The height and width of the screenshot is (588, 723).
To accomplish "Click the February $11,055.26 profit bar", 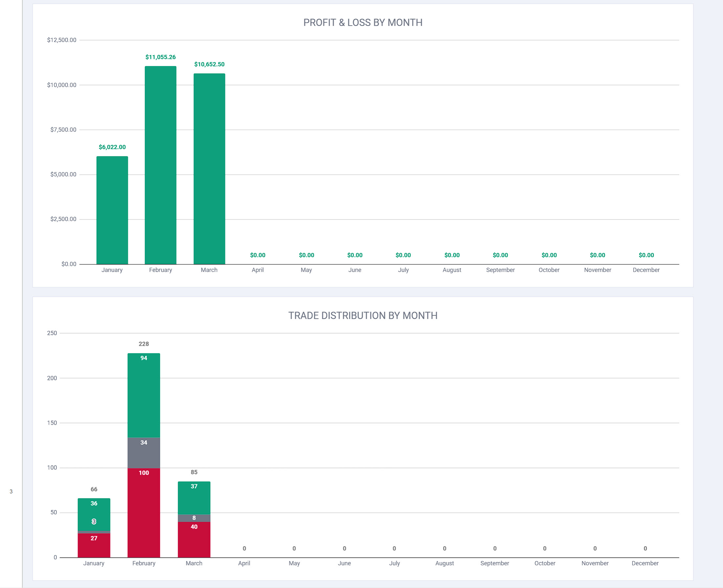I will click(x=161, y=165).
